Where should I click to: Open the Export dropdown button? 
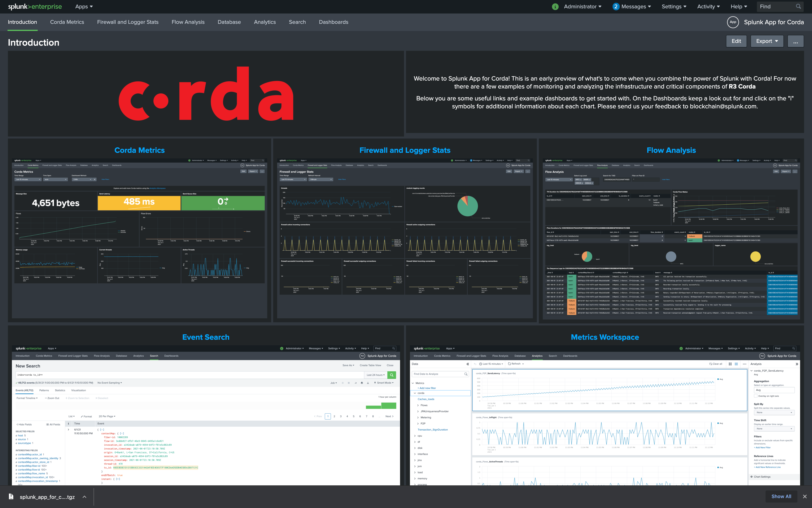click(x=767, y=41)
